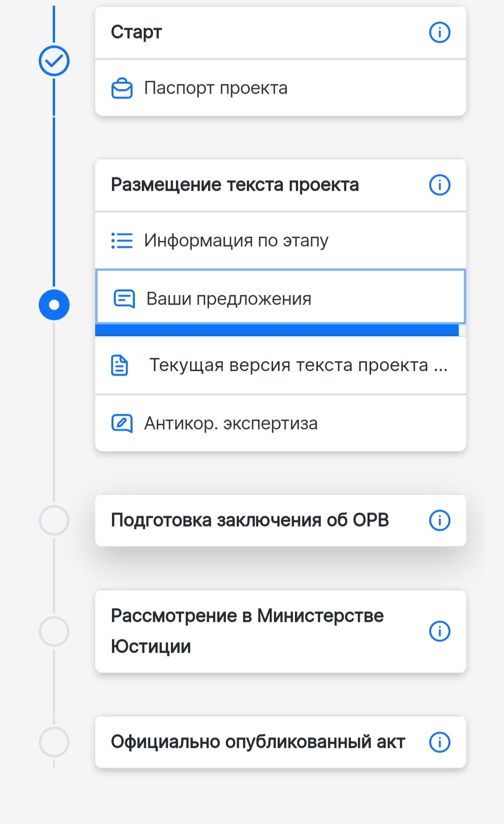This screenshot has height=824, width=504.
Task: Show info for Подготовка заключения об ОРВ
Action: [x=439, y=520]
